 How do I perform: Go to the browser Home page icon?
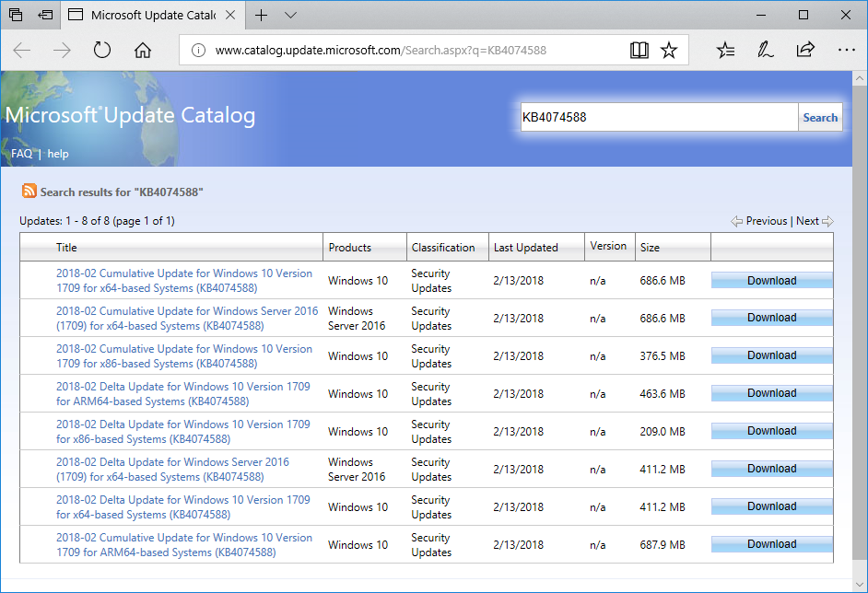point(143,51)
